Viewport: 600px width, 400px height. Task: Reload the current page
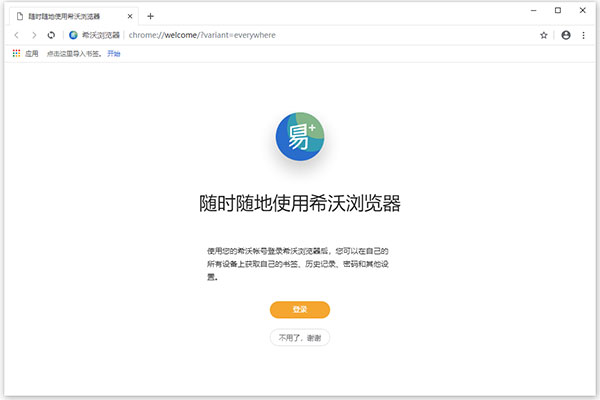tap(51, 35)
